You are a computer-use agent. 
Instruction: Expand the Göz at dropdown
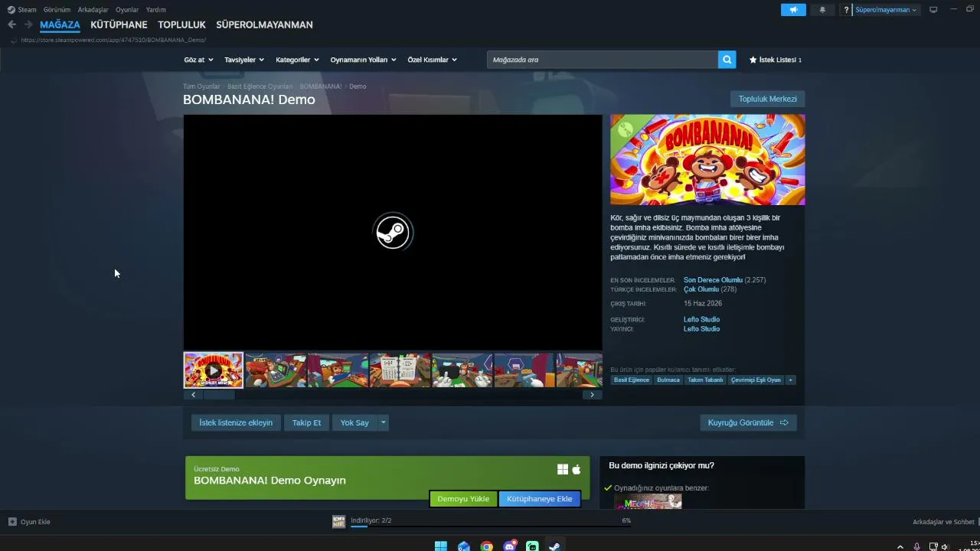pyautogui.click(x=198, y=60)
